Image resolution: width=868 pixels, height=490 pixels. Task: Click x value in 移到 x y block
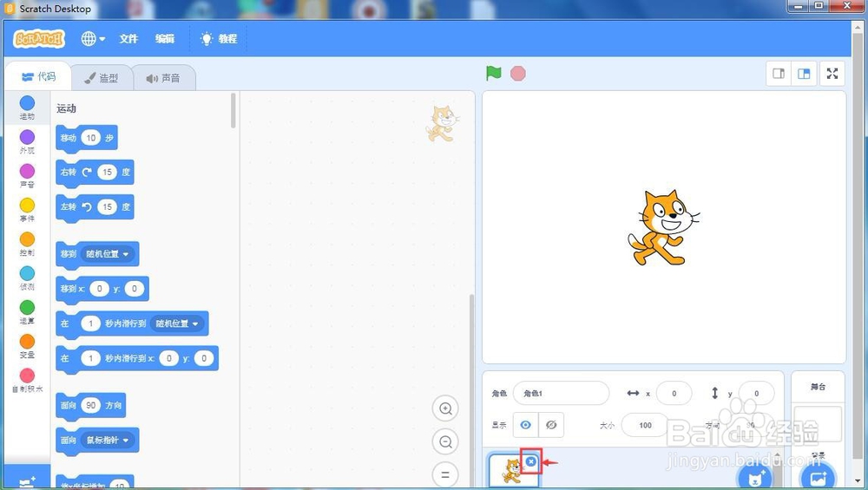pos(100,288)
